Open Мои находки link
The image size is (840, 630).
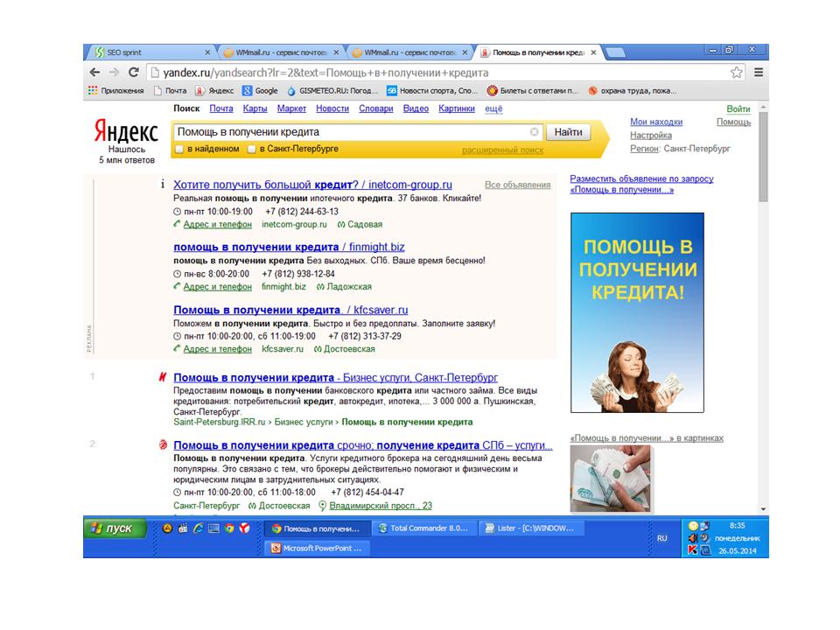(656, 122)
